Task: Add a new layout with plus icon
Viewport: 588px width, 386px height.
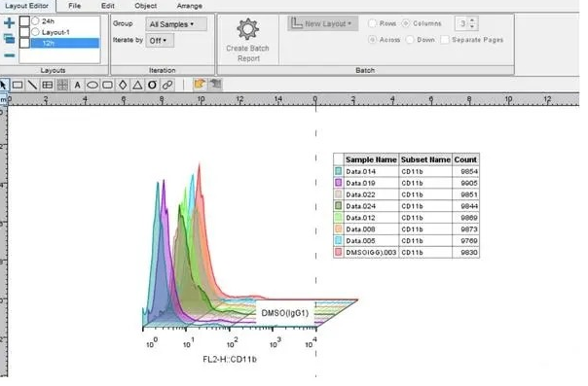Action: [x=9, y=22]
